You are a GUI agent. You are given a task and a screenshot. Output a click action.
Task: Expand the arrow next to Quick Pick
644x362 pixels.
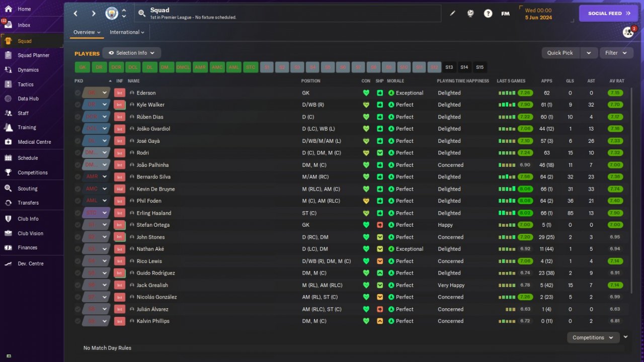tap(589, 53)
